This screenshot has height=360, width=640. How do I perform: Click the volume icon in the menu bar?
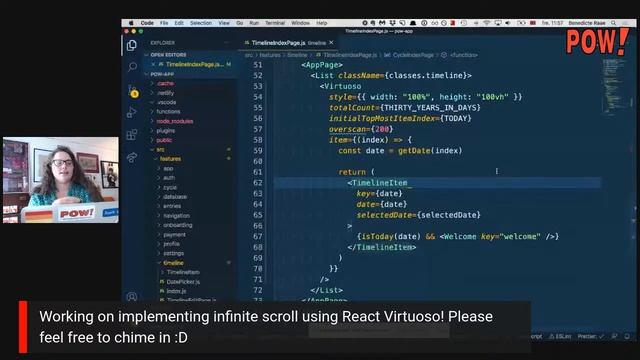click(508, 23)
